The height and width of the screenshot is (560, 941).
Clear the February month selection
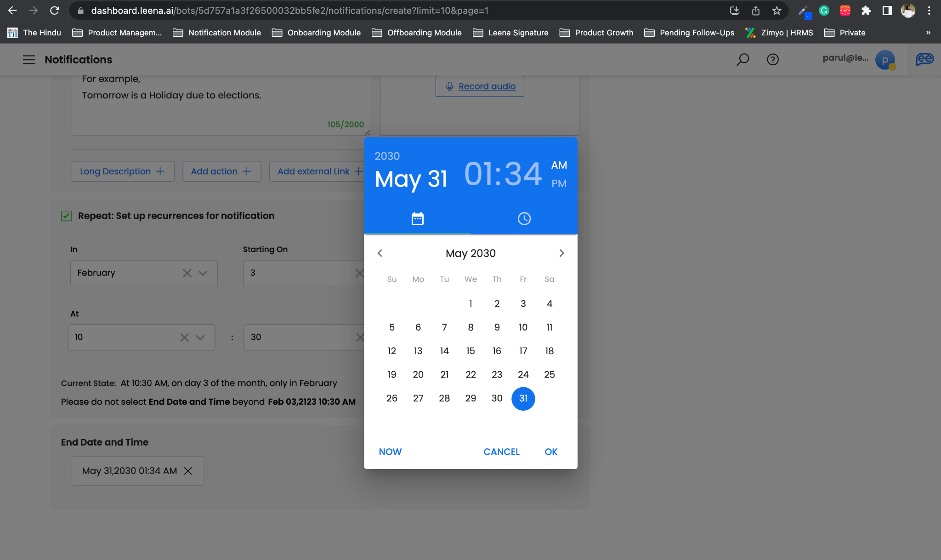click(187, 273)
